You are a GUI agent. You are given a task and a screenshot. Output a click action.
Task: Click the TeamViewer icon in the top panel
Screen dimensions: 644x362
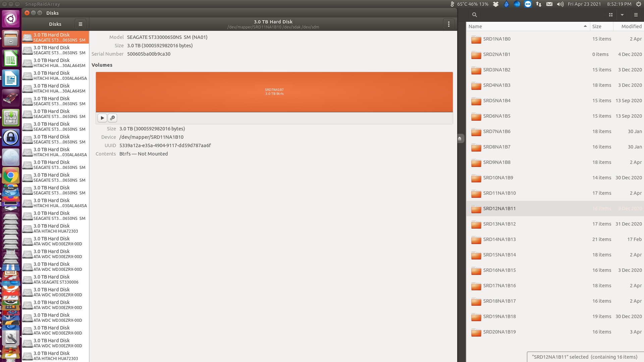(528, 4)
